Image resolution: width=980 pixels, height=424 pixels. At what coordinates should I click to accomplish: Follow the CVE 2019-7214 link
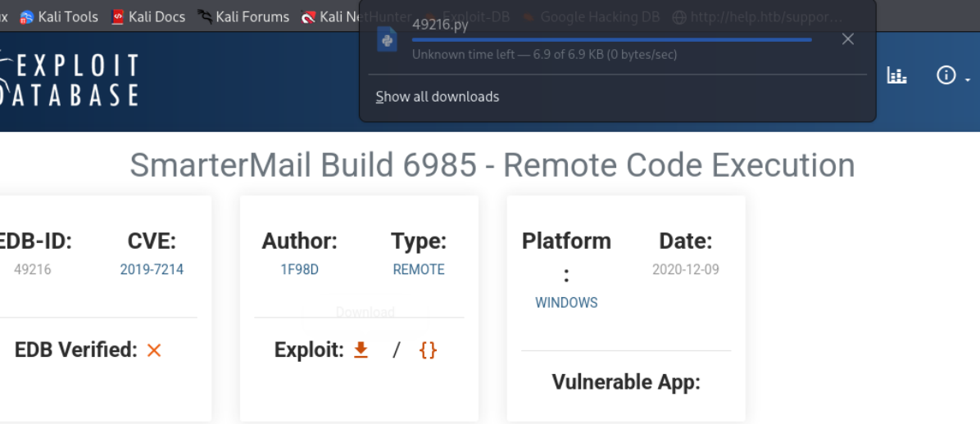click(x=152, y=269)
